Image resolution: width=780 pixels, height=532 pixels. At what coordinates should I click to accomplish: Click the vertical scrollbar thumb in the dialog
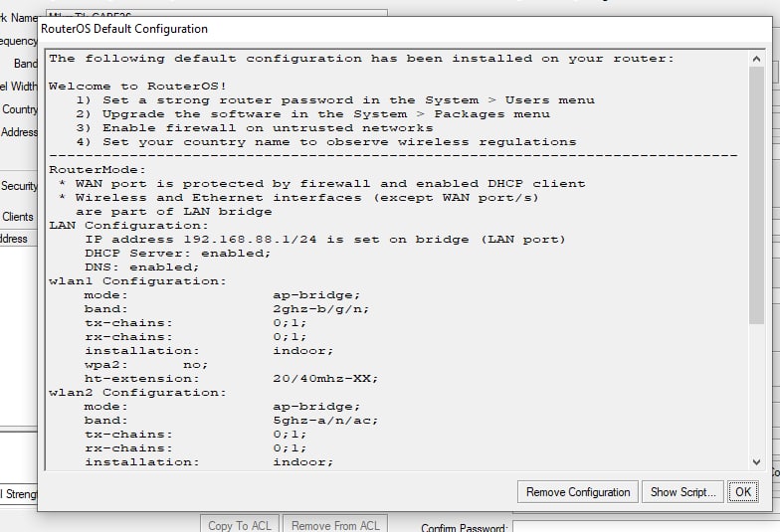click(756, 195)
